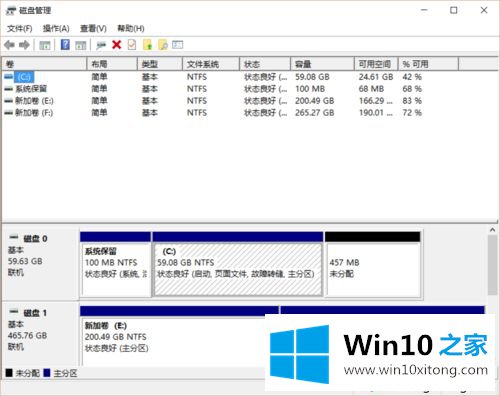Screen dimensions: 500x396
Task: Click the black 未分配 legend swatch
Action: (x=9, y=373)
